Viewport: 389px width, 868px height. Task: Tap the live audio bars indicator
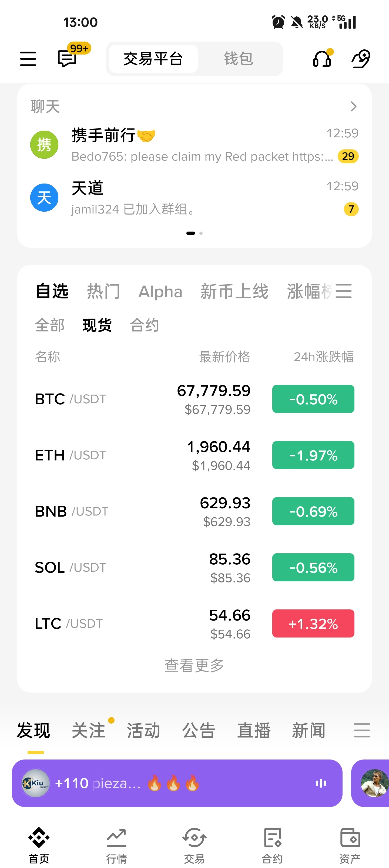[321, 783]
